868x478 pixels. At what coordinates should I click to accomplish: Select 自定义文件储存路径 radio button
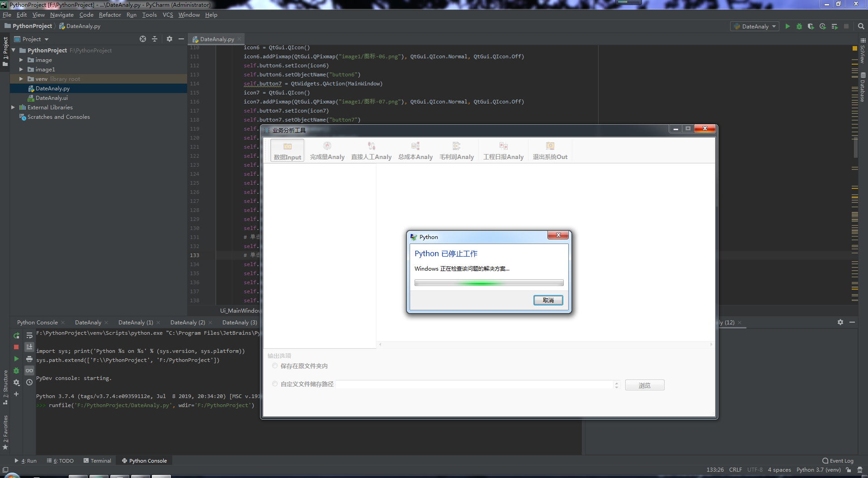pyautogui.click(x=275, y=384)
